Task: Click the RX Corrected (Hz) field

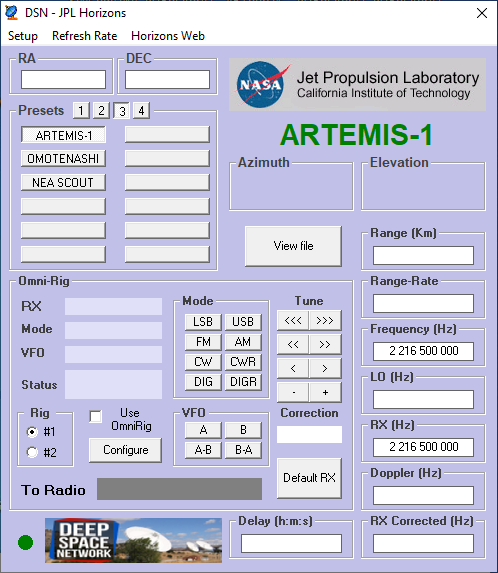Action: 423,543
